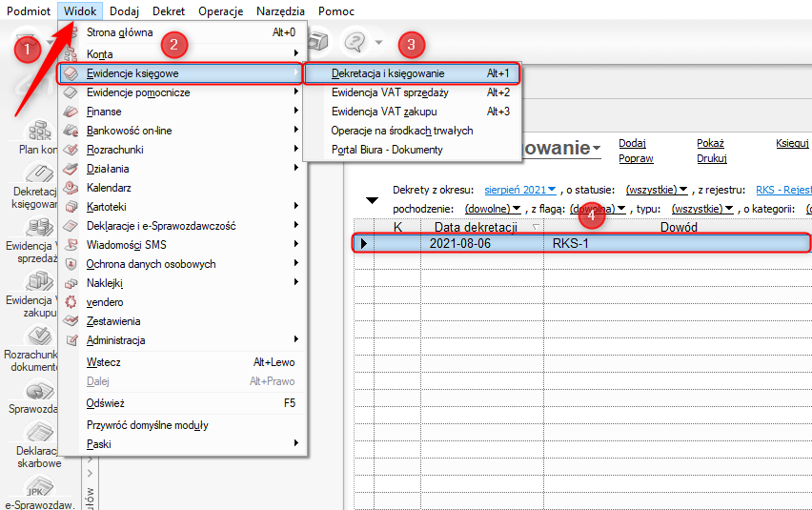The height and width of the screenshot is (510, 812).
Task: Click Odśwież menu entry
Action: click(182, 403)
